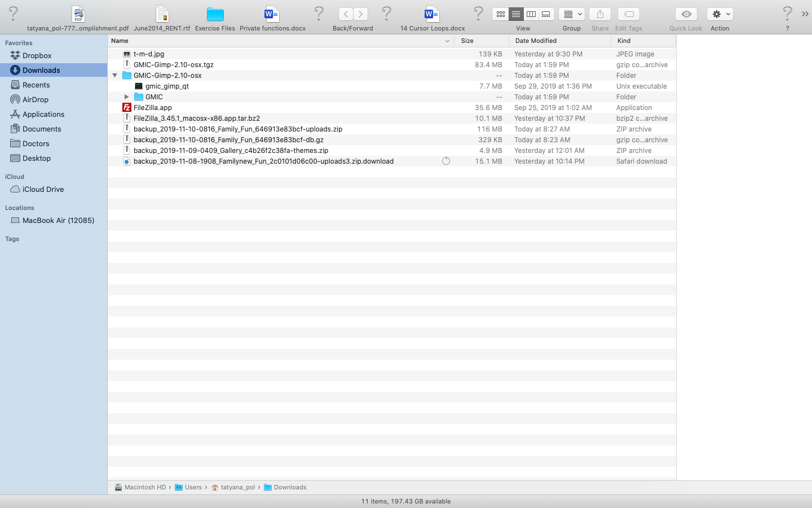The width and height of the screenshot is (812, 508).
Task: Click the Forward arrow button
Action: [x=360, y=14]
